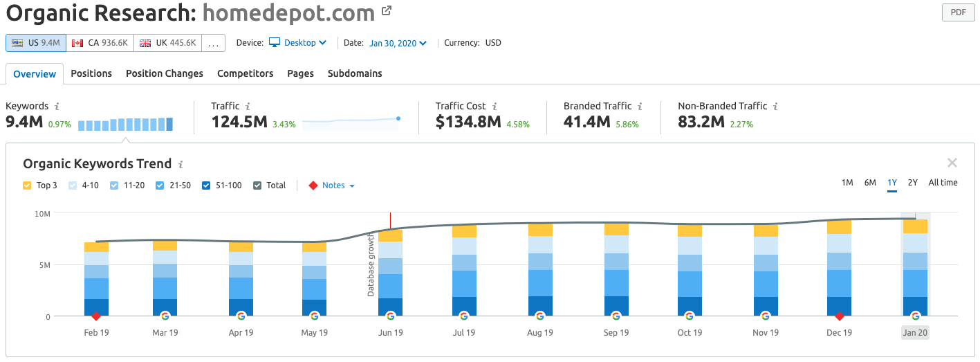Click the Google update icon at Aug 19

(540, 316)
